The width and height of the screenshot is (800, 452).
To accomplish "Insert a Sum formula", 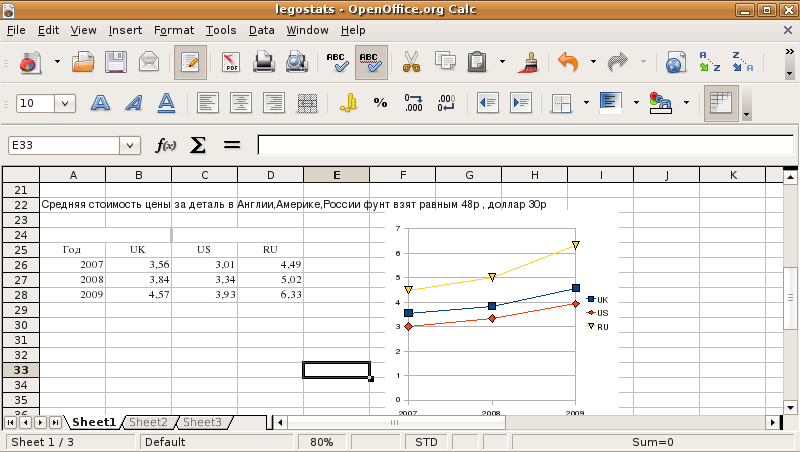I will pyautogui.click(x=198, y=146).
